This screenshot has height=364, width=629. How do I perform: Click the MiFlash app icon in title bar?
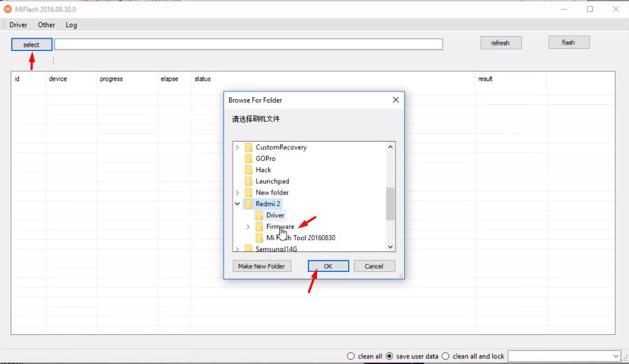[8, 8]
